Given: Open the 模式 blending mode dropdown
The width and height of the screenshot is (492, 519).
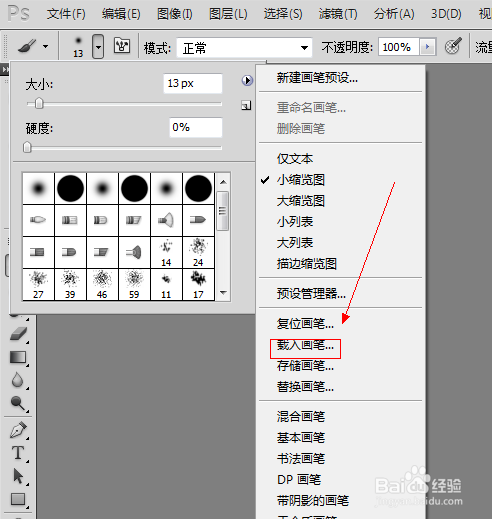Looking at the screenshot, I should (x=244, y=48).
